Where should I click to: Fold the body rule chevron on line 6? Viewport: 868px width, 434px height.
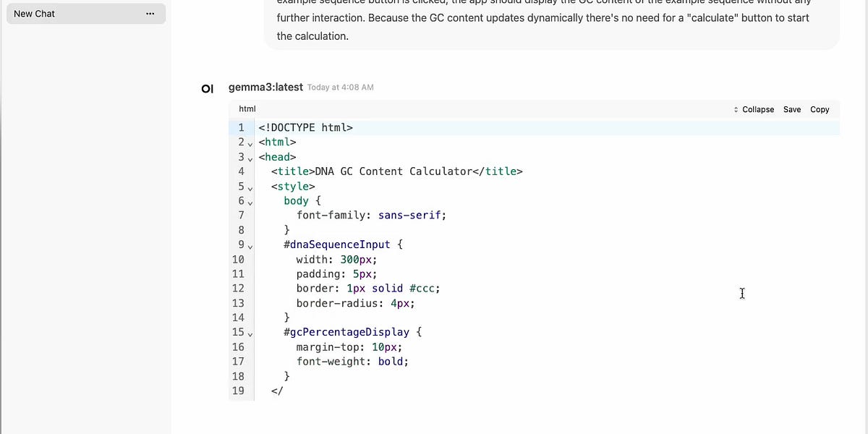click(250, 202)
